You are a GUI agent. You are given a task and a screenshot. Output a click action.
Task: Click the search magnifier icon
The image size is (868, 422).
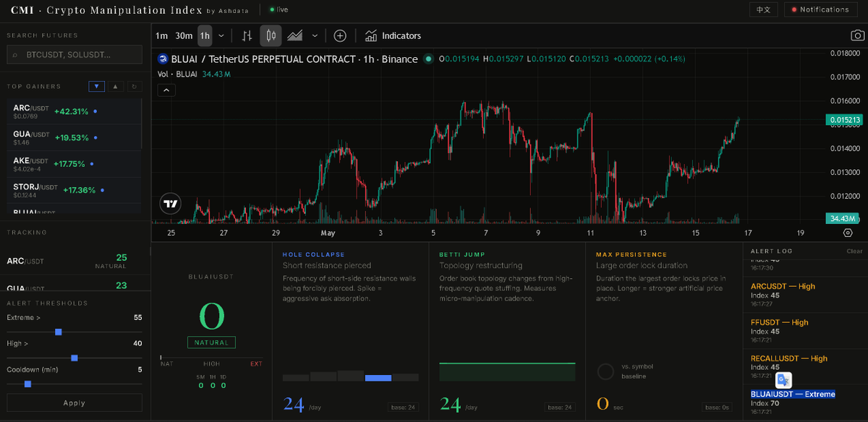pyautogui.click(x=17, y=55)
